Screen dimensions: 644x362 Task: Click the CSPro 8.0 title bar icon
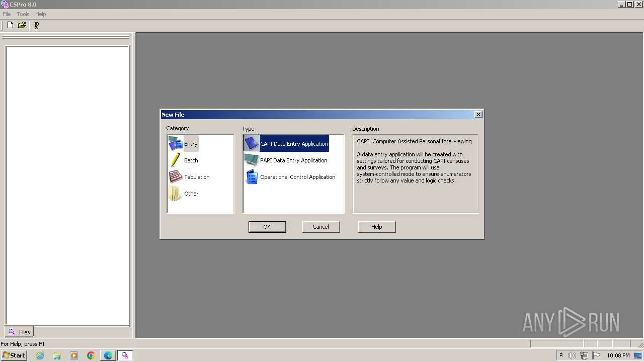(x=5, y=5)
